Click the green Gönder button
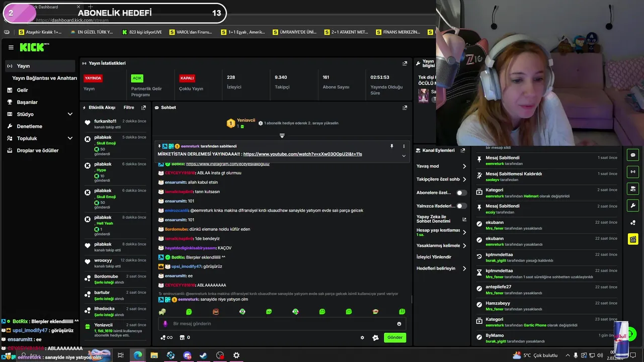644x362 pixels. click(395, 337)
